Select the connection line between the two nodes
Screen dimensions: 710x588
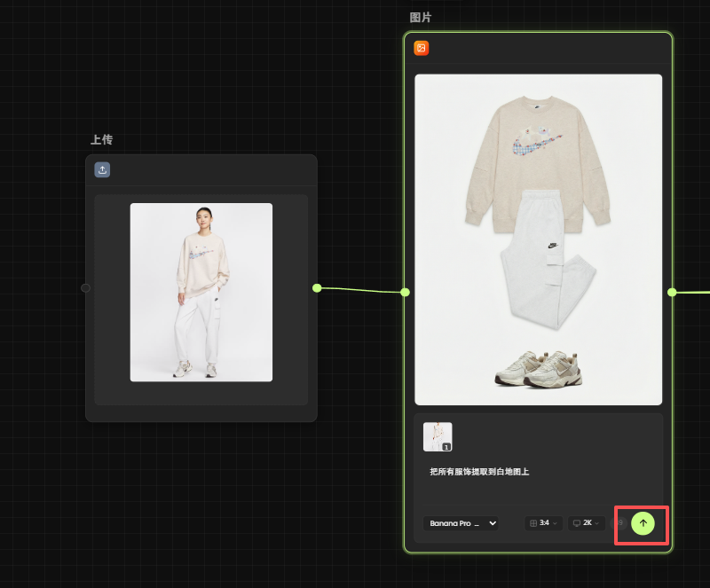[x=361, y=290]
